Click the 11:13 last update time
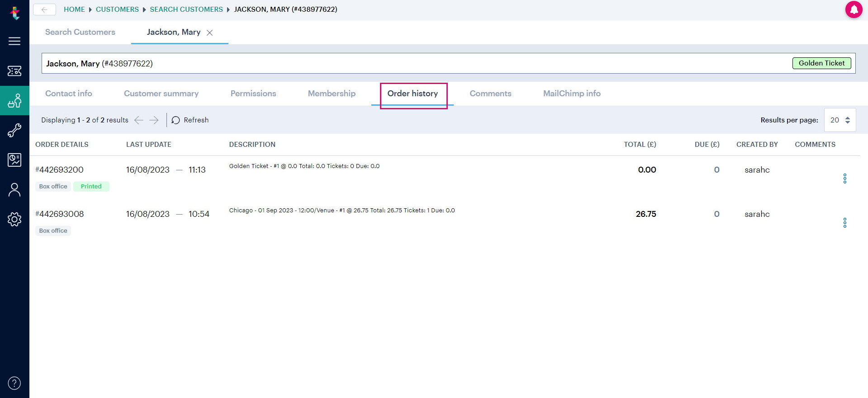The image size is (868, 398). 197,170
